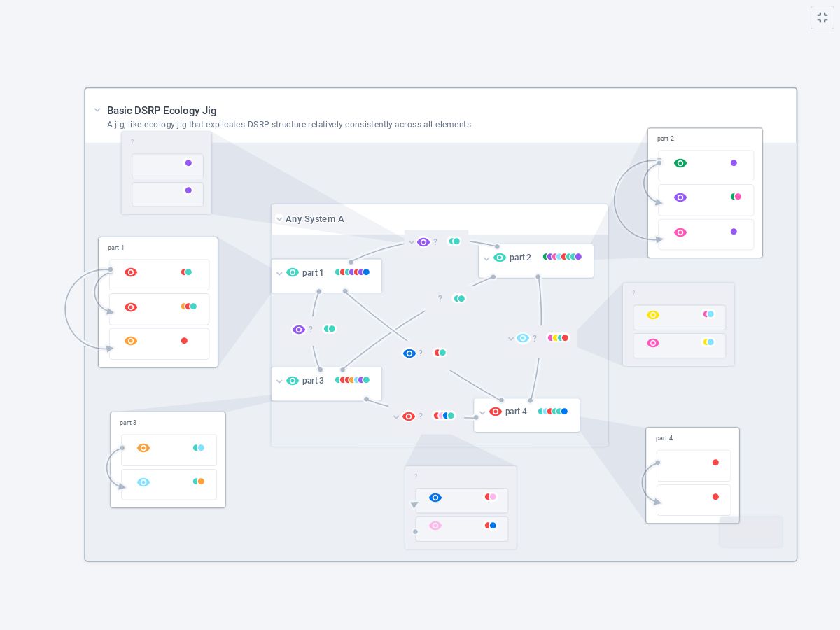Toggle the blue eye at center relationship

point(409,353)
